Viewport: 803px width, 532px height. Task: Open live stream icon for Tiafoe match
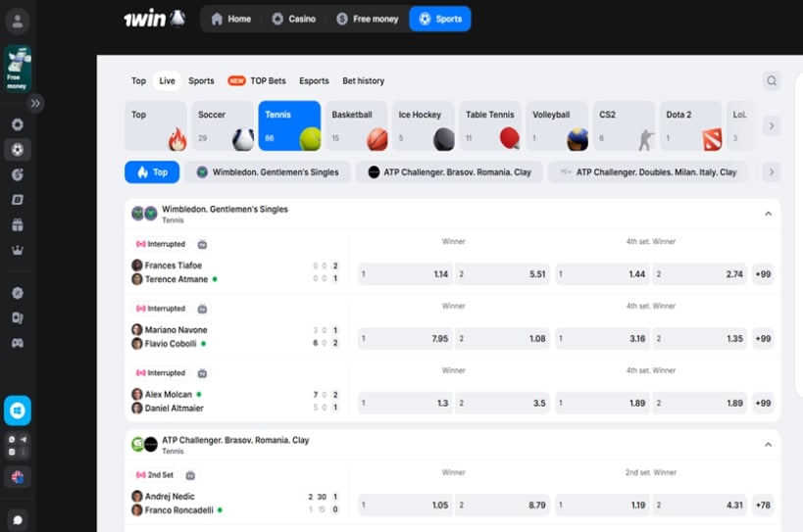click(x=202, y=245)
